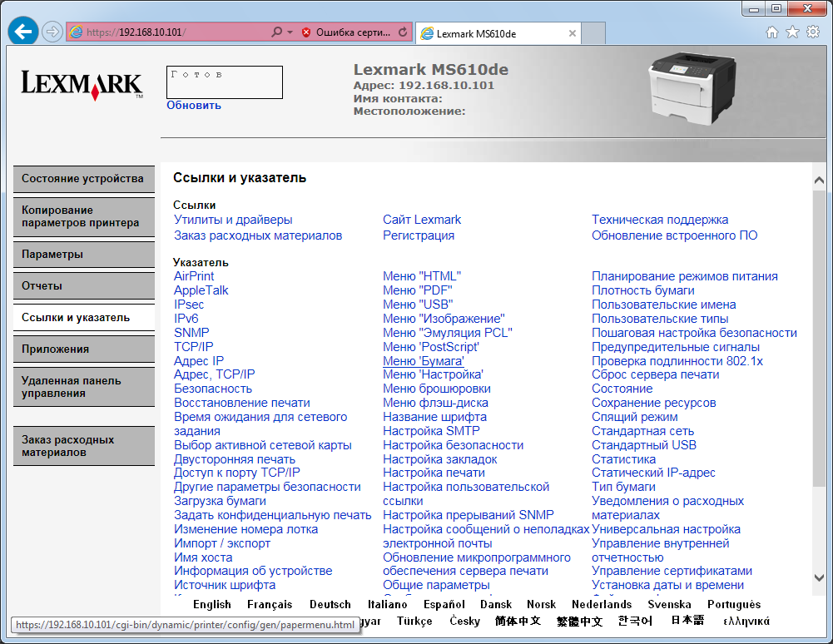Open Спящий режим link
The height and width of the screenshot is (644, 833).
tap(635, 417)
